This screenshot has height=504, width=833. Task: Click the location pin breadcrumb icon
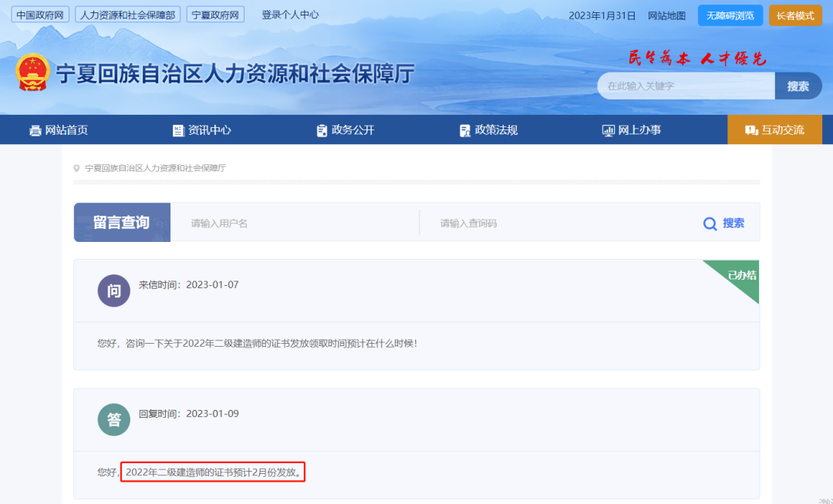click(76, 168)
